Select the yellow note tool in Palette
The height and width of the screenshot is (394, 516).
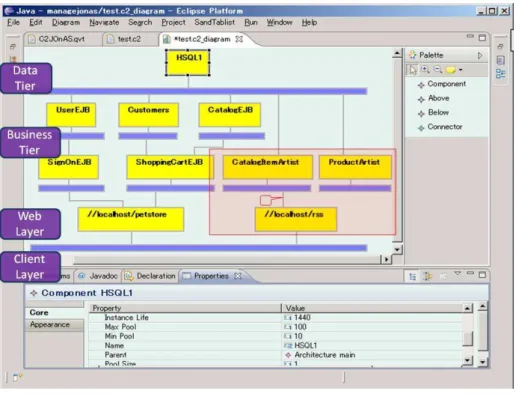pos(451,70)
